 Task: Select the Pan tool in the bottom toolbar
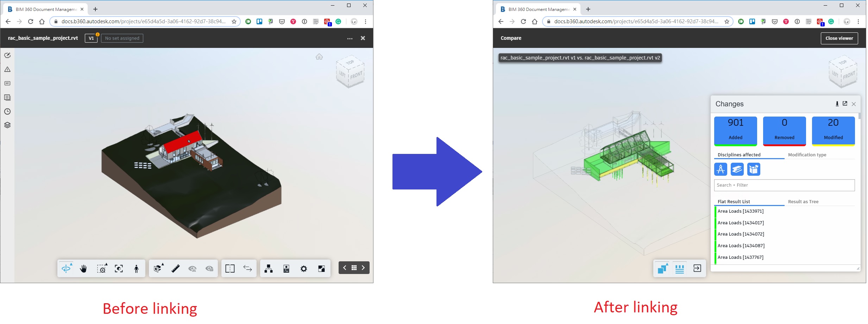tap(84, 268)
